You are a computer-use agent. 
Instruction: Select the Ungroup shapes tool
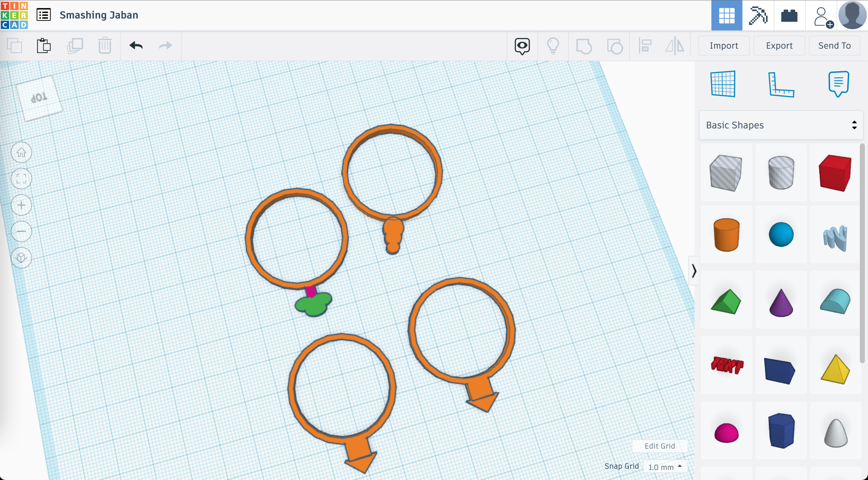(x=615, y=46)
